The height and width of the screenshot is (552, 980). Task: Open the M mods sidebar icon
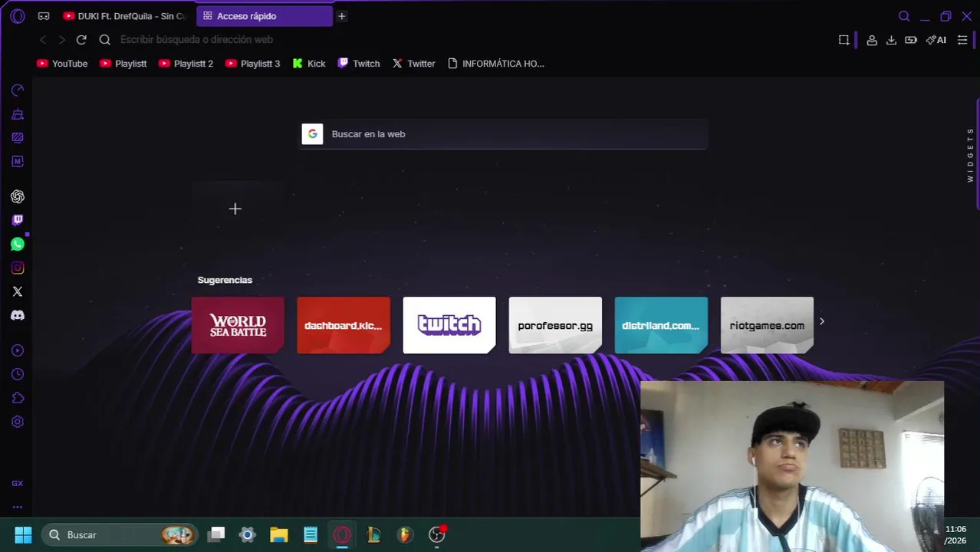pyautogui.click(x=18, y=162)
